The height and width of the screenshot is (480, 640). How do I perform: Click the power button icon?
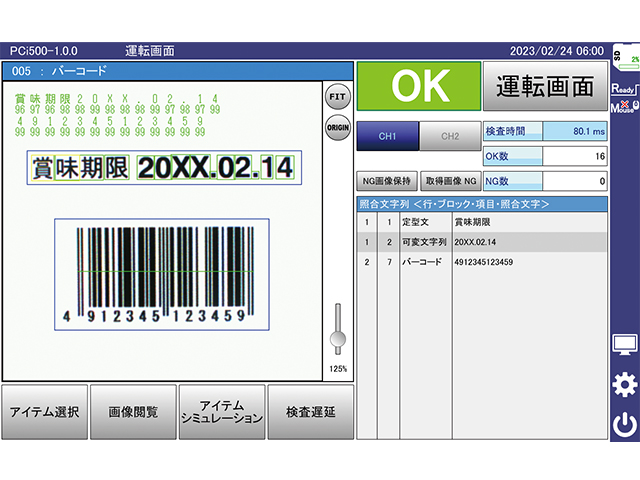[624, 424]
